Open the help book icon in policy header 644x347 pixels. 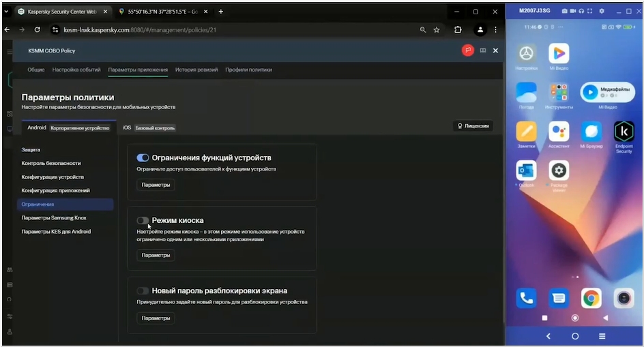tap(483, 50)
